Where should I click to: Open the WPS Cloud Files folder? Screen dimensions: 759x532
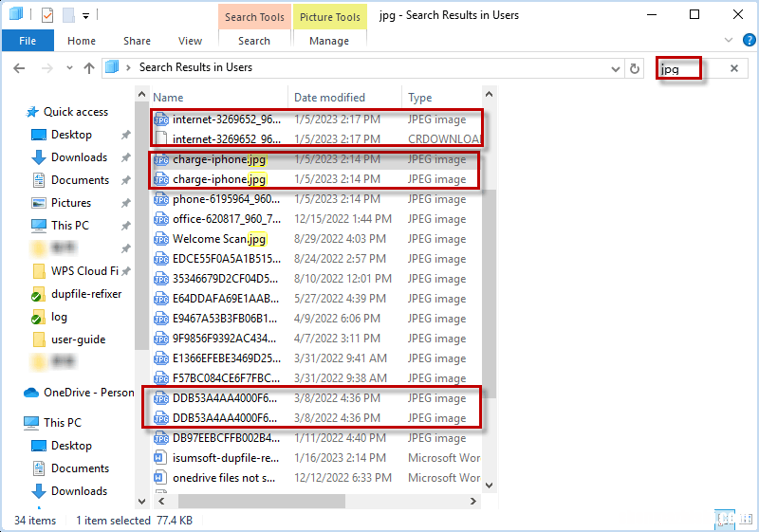coord(84,271)
